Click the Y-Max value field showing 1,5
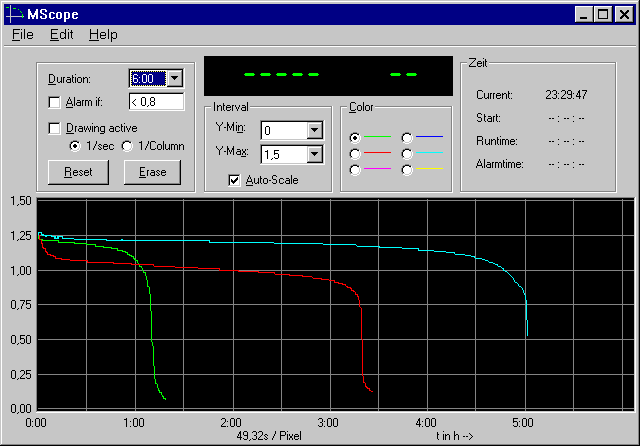 [x=284, y=154]
